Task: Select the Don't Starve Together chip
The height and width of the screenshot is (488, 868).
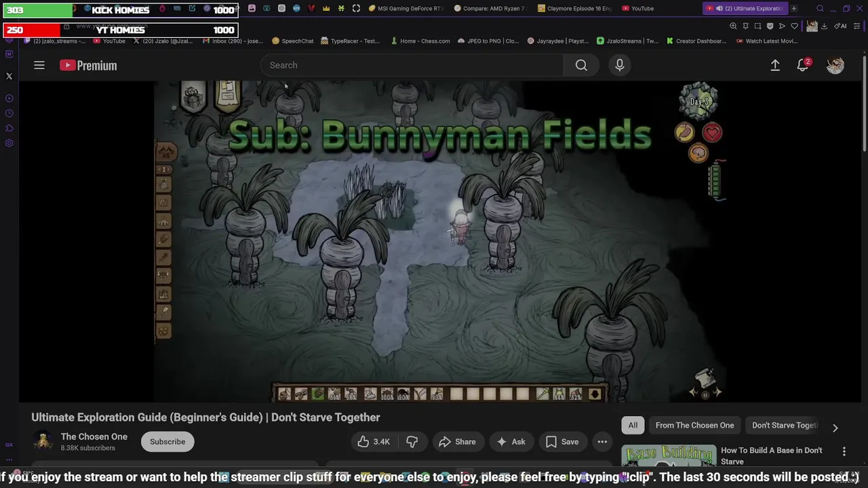Action: [x=785, y=425]
